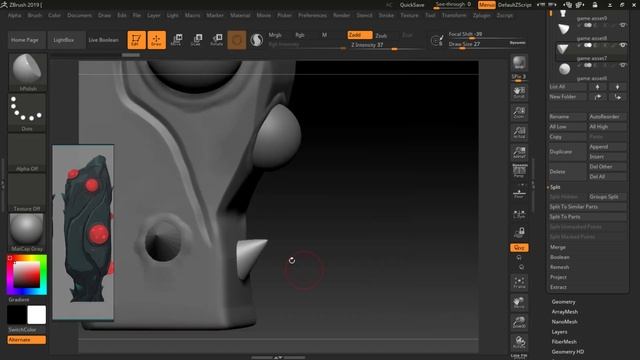The height and width of the screenshot is (360, 640).
Task: Toggle the lock icon on right shelf
Action: [519, 233]
